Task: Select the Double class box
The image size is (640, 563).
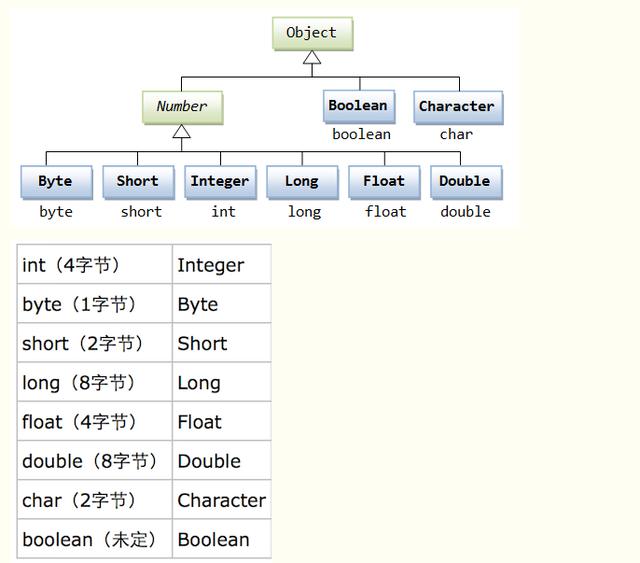Action: point(465,181)
